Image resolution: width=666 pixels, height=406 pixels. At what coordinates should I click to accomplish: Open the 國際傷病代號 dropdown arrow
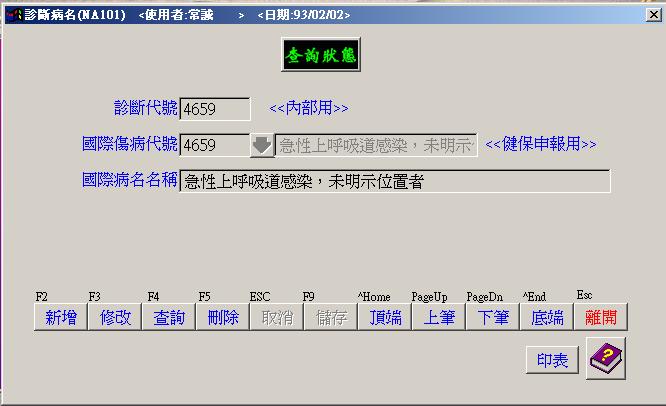coord(261,145)
